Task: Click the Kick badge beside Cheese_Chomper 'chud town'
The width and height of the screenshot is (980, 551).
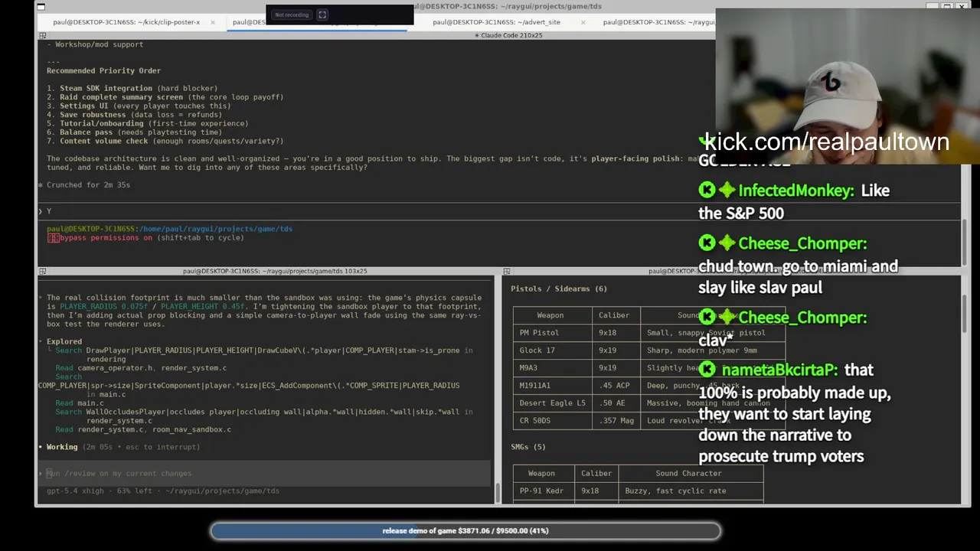Action: [707, 243]
